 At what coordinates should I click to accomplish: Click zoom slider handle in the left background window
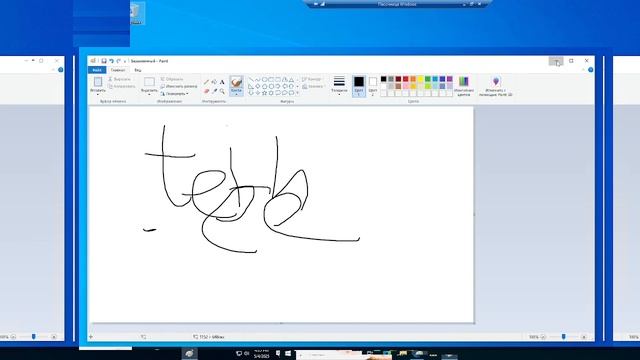(x=33, y=337)
